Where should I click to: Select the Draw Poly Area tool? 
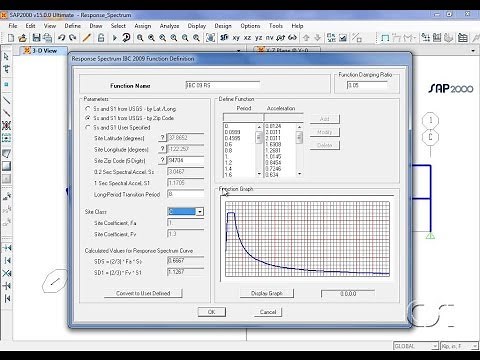click(x=6, y=153)
